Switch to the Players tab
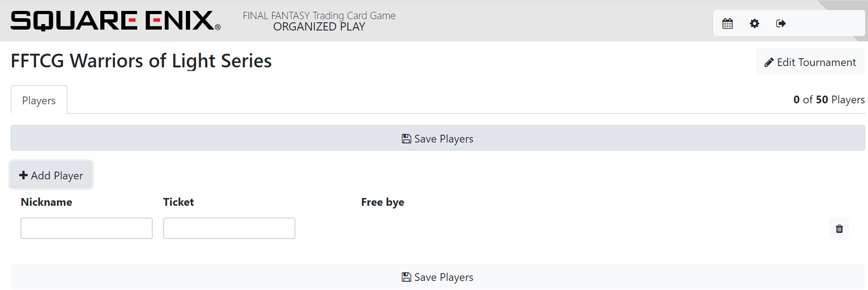 tap(39, 101)
